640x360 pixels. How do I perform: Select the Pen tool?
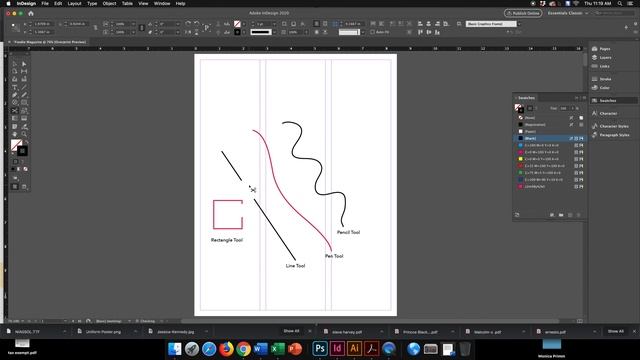(15, 95)
